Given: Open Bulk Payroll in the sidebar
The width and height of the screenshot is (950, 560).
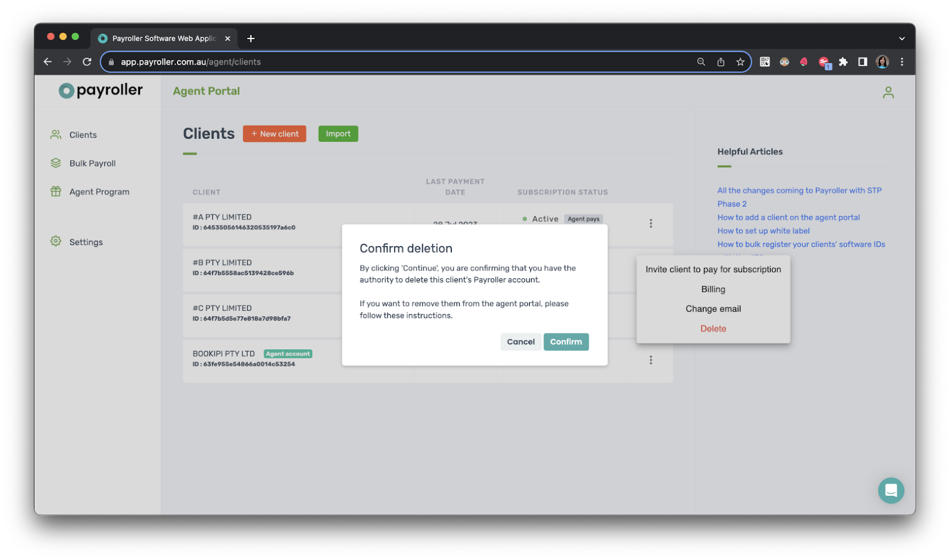Looking at the screenshot, I should pyautogui.click(x=92, y=164).
